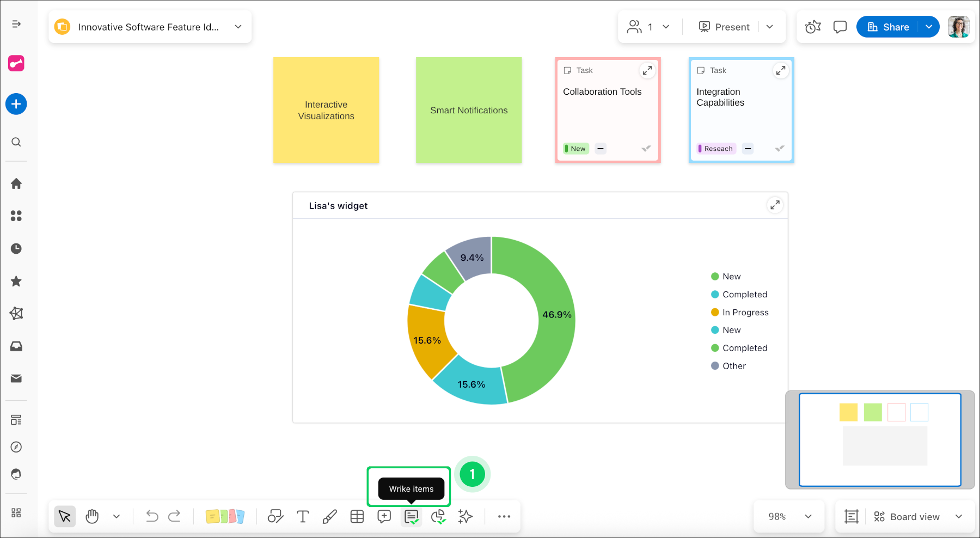Mark Collaboration Tools task as complete
This screenshot has width=980, height=538.
click(646, 149)
